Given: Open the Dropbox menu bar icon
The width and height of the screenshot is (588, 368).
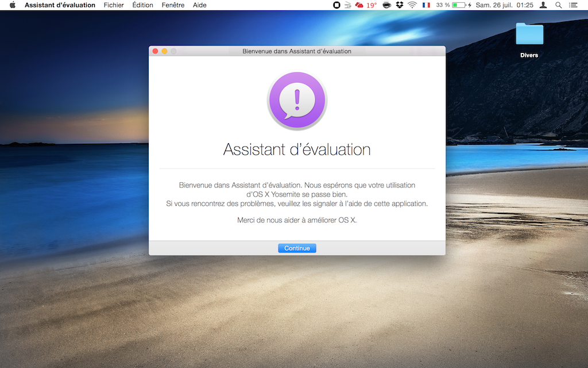Looking at the screenshot, I should [400, 5].
